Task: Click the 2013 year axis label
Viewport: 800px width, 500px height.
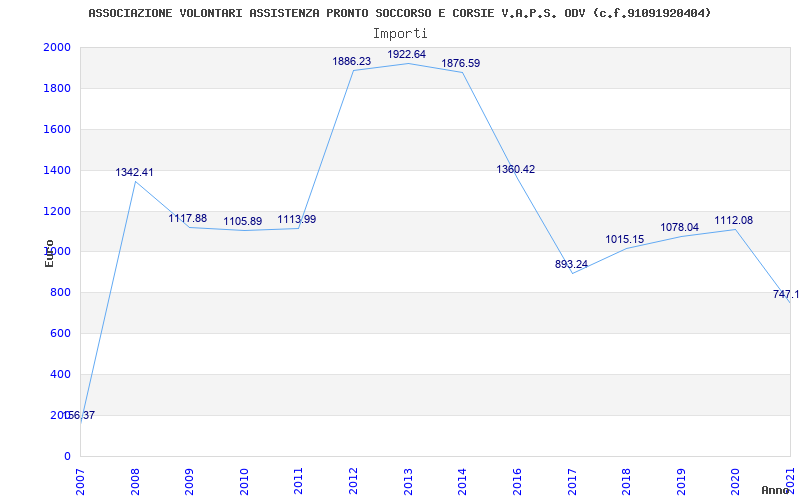Action: tap(408, 482)
